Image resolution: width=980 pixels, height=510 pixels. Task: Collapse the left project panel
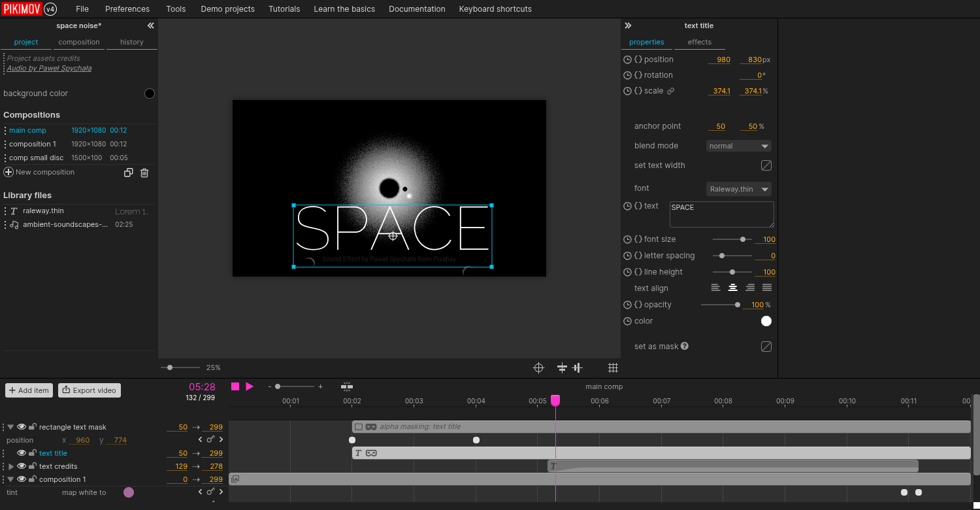[150, 25]
